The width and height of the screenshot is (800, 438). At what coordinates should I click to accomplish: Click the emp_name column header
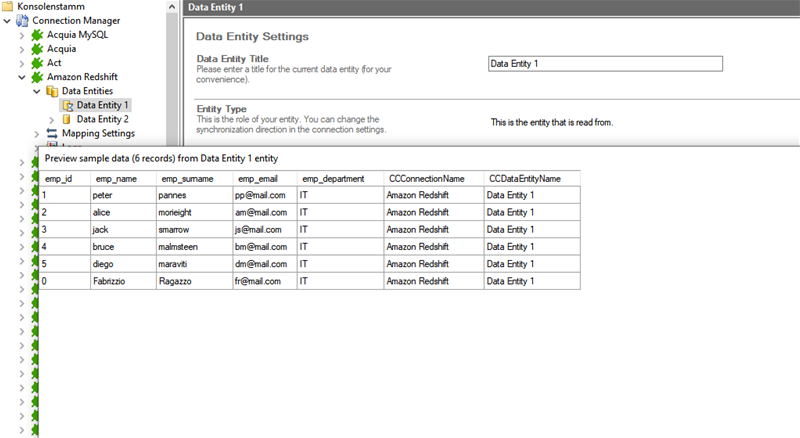[116, 179]
